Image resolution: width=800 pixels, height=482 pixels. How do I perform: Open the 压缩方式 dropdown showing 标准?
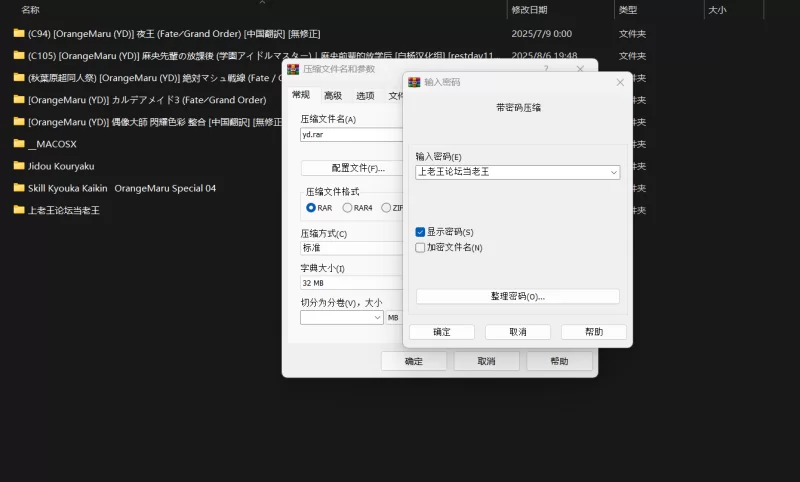click(351, 248)
